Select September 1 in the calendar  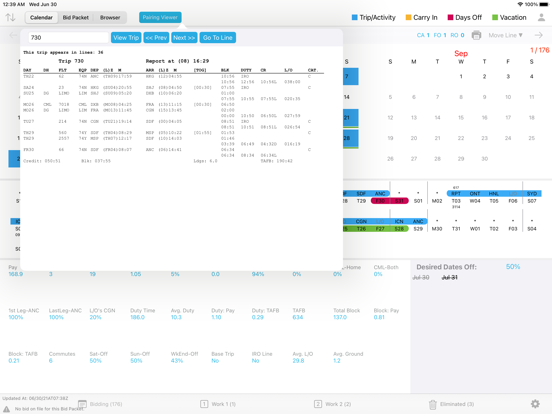pyautogui.click(x=461, y=76)
